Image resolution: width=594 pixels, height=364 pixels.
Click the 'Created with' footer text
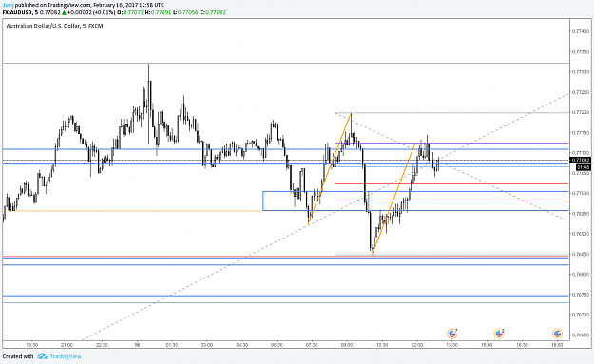pyautogui.click(x=18, y=356)
